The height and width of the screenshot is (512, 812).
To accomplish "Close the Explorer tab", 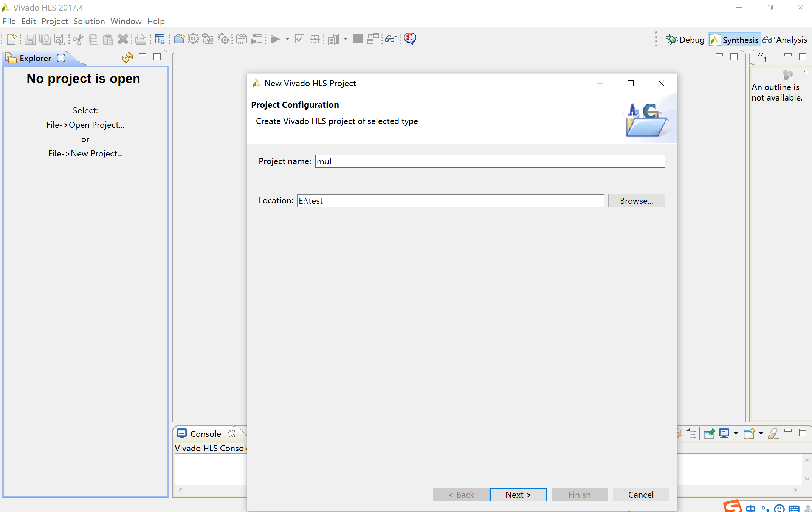I will pos(61,58).
